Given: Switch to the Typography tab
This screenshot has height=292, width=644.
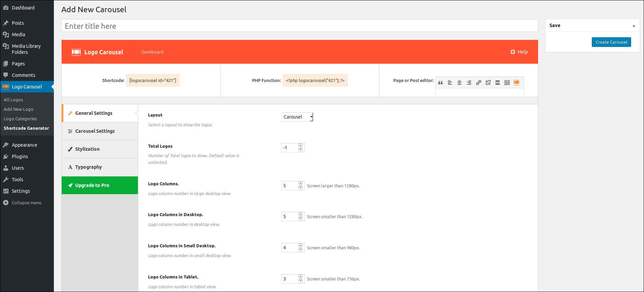Looking at the screenshot, I should pos(100,167).
